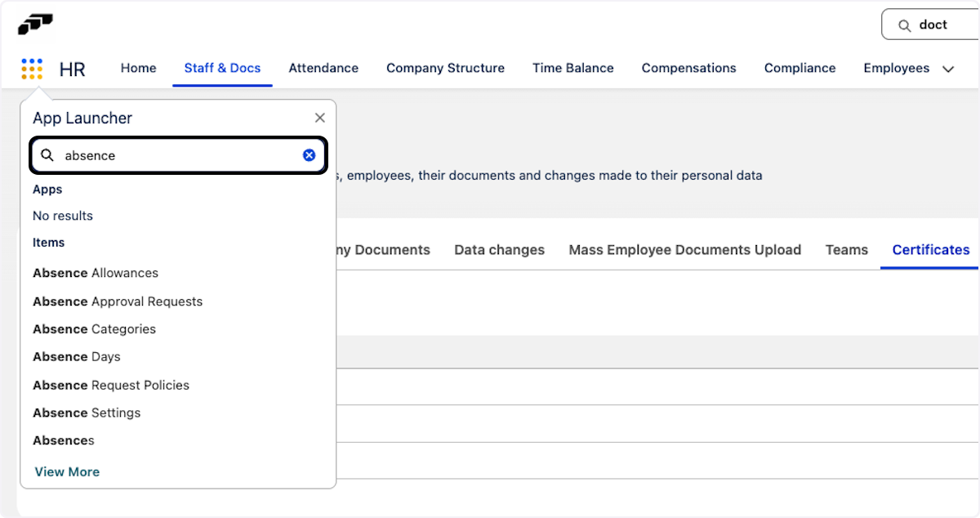Close the App Launcher panel

(x=319, y=118)
